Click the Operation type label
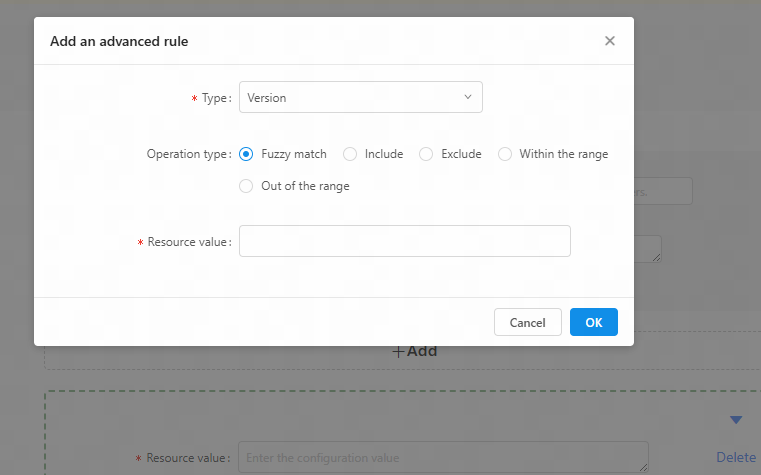The image size is (761, 475). (x=188, y=154)
